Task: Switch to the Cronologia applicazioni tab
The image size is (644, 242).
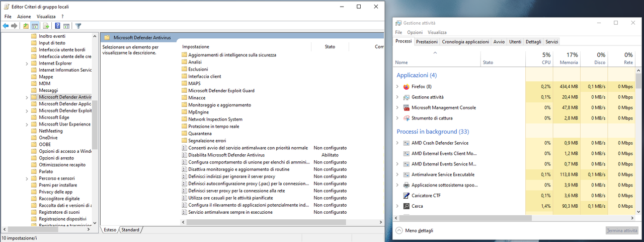Action: click(x=465, y=42)
